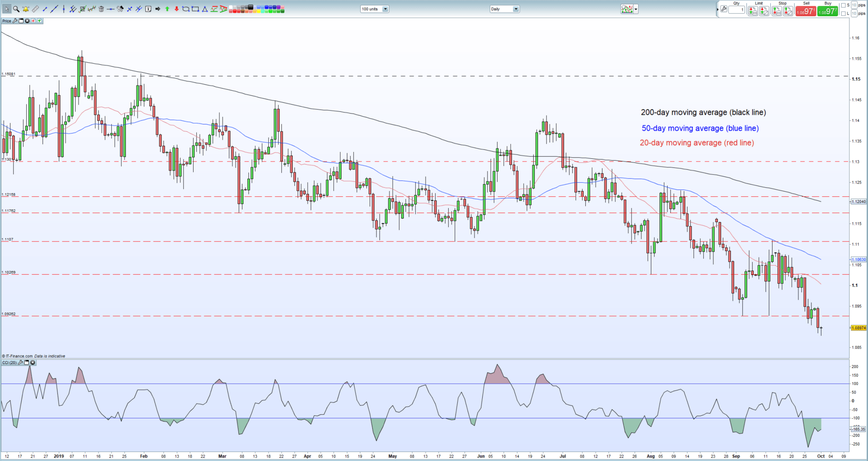Select the Fibonacci retracement tool
This screenshot has height=461, width=868.
pyautogui.click(x=82, y=9)
